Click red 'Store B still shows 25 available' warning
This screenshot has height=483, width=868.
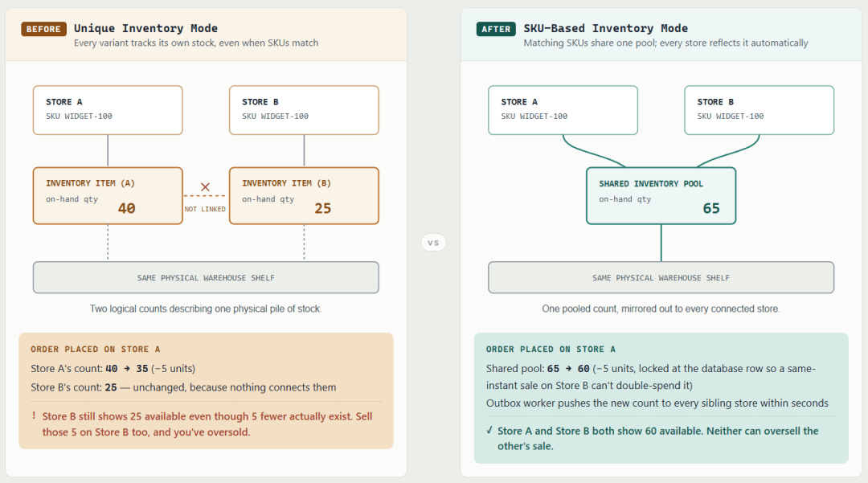pos(207,424)
